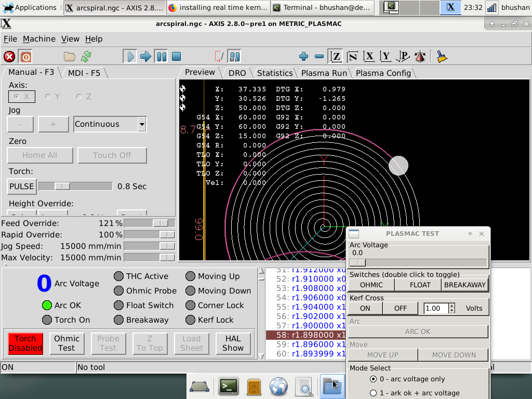Switch to the Plasma Config tab

(x=383, y=73)
